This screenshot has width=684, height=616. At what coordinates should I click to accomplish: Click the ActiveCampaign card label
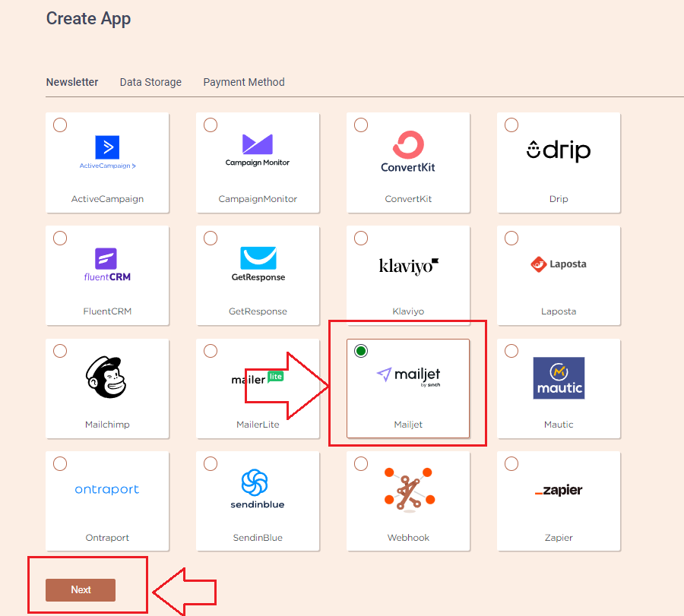(107, 199)
